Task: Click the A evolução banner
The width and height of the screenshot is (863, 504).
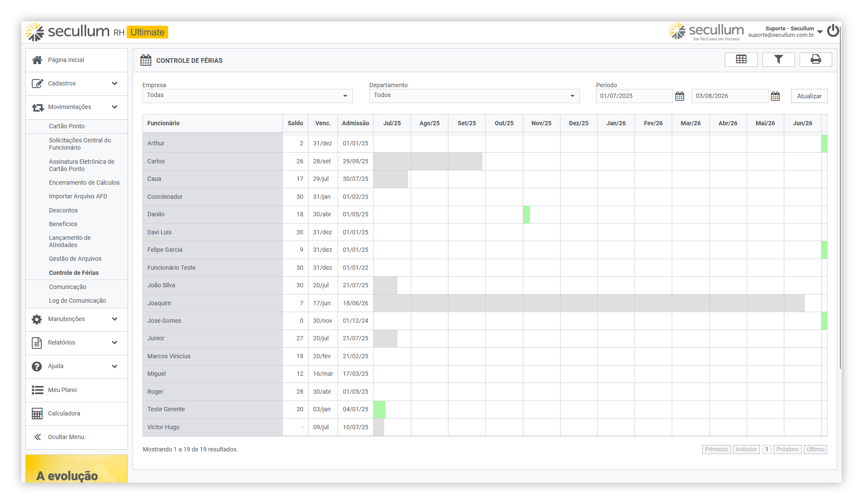Action: pos(77,469)
